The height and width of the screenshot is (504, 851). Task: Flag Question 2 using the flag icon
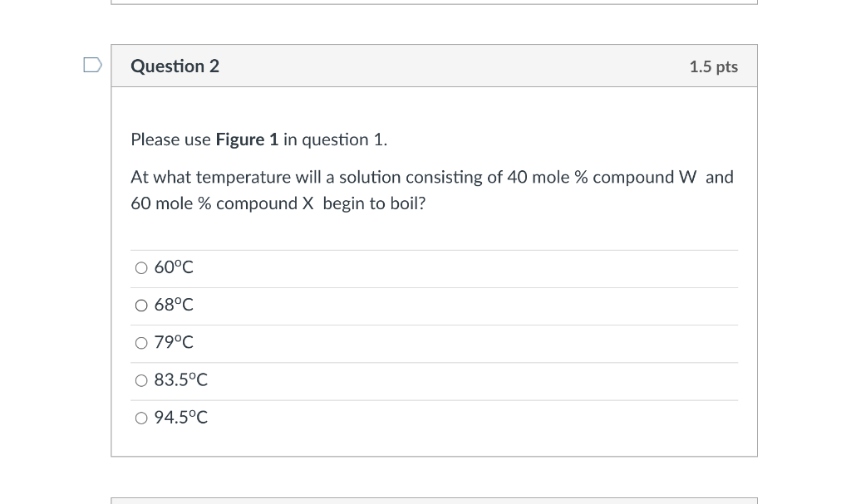(93, 65)
